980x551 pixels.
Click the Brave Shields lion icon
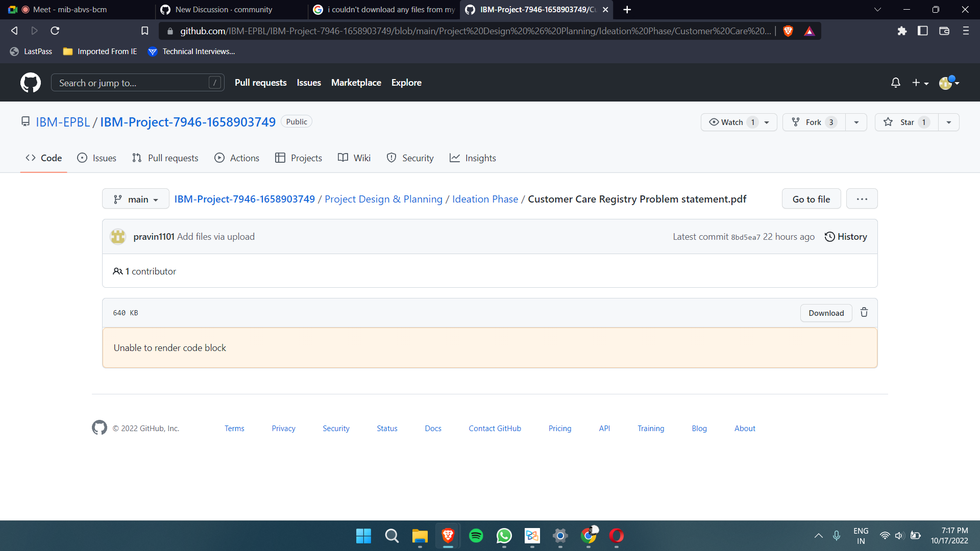pos(788,31)
